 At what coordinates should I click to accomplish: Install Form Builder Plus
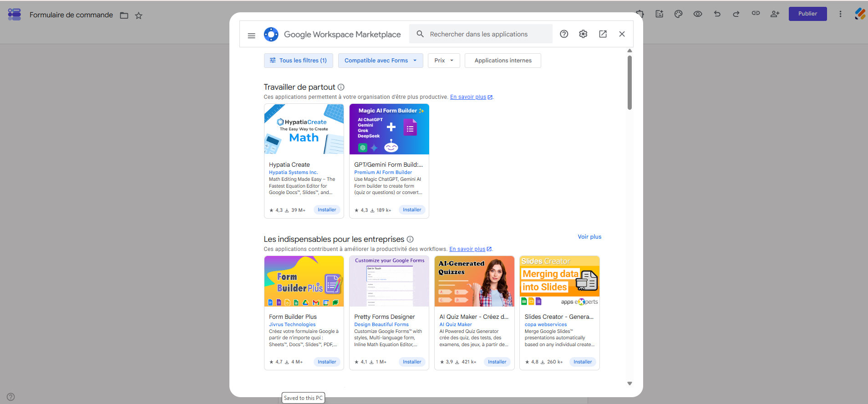(x=327, y=362)
